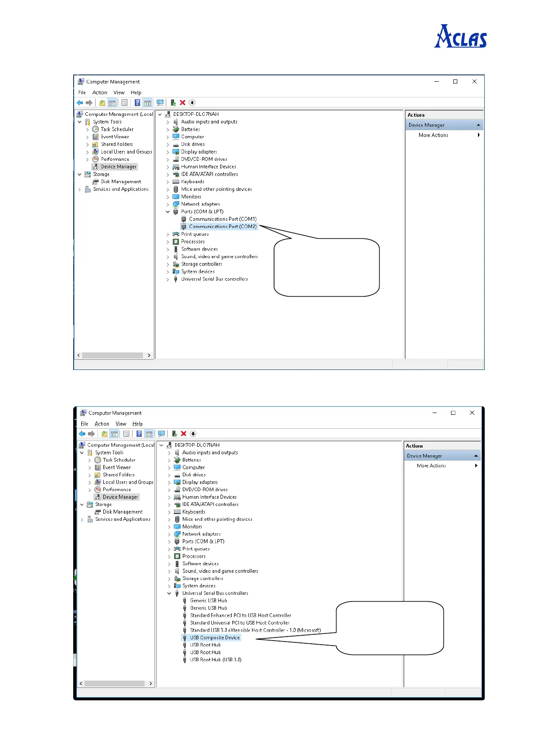535x756 pixels.
Task: Expand the collapsed Ports (COM & LPT) node
Action: coord(169,542)
